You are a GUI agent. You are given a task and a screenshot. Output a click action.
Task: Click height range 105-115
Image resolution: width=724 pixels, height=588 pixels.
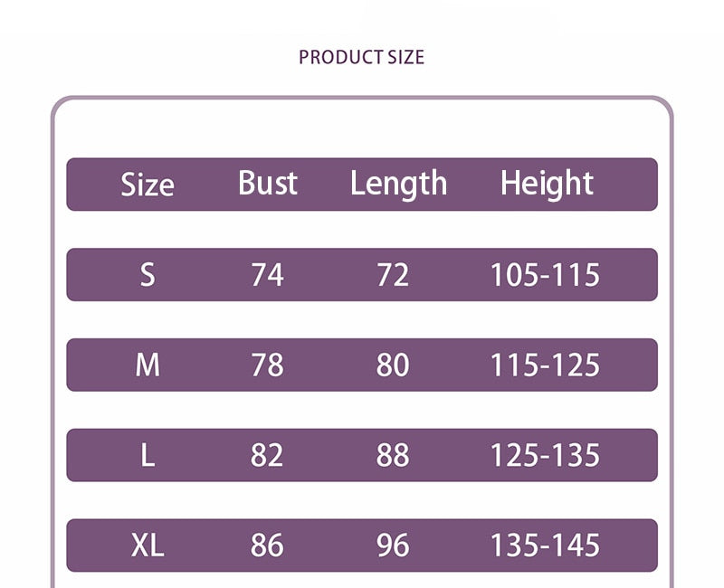coord(545,274)
